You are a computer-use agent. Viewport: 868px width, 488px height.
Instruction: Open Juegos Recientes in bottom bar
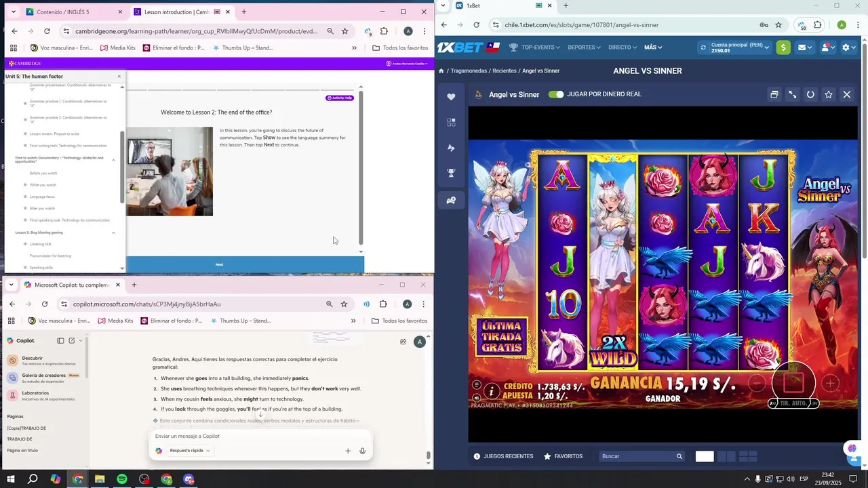[503, 456]
